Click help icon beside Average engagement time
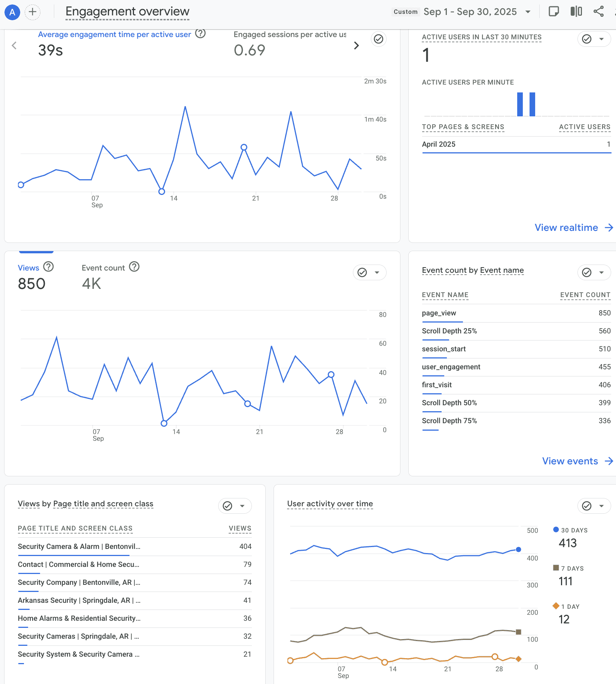The height and width of the screenshot is (684, 616). click(x=201, y=34)
